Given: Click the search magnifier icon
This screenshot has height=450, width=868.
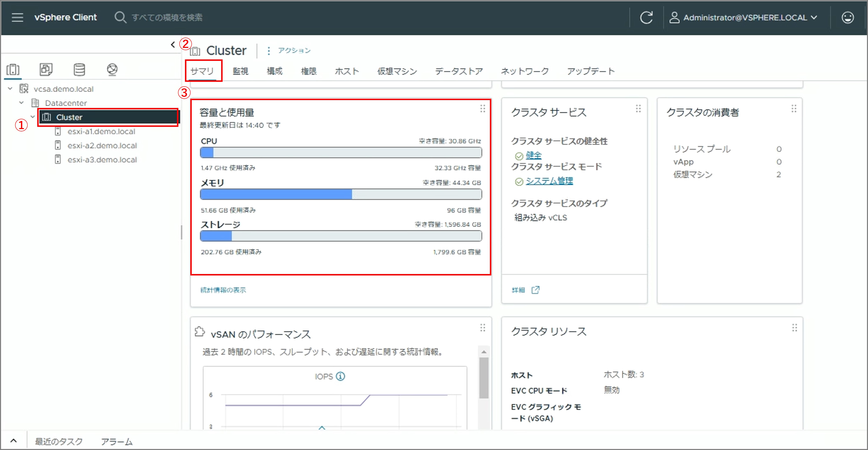Looking at the screenshot, I should (120, 17).
